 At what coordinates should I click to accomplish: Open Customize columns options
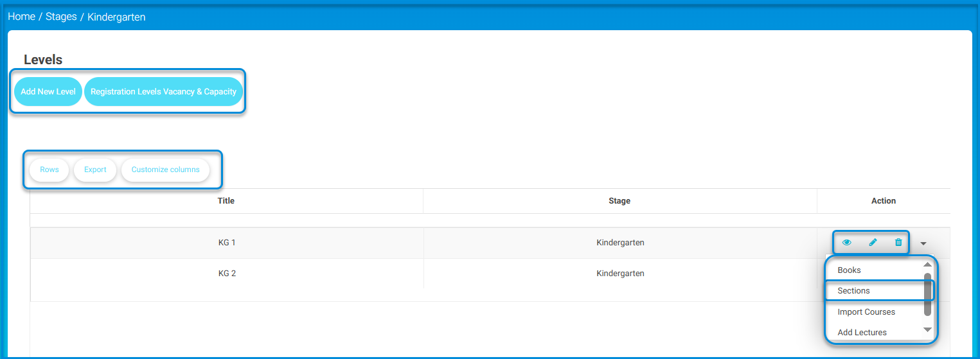(166, 170)
